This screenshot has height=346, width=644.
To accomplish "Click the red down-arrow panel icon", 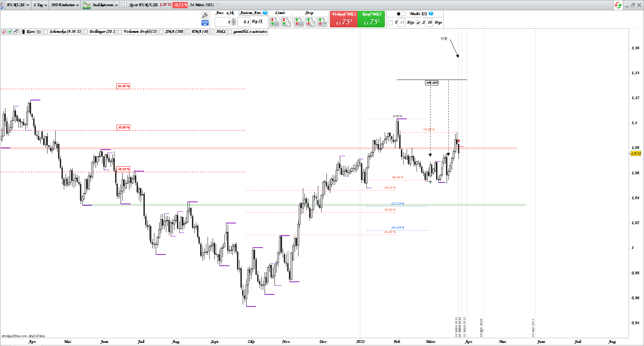I will coord(4,32).
